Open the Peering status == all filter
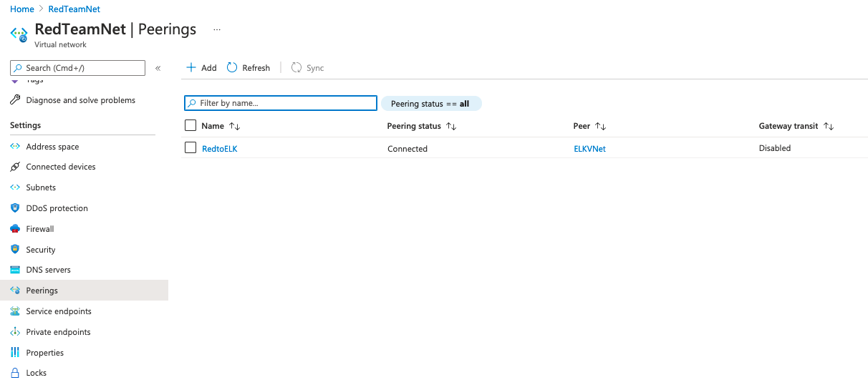Image resolution: width=868 pixels, height=390 pixels. (x=431, y=104)
